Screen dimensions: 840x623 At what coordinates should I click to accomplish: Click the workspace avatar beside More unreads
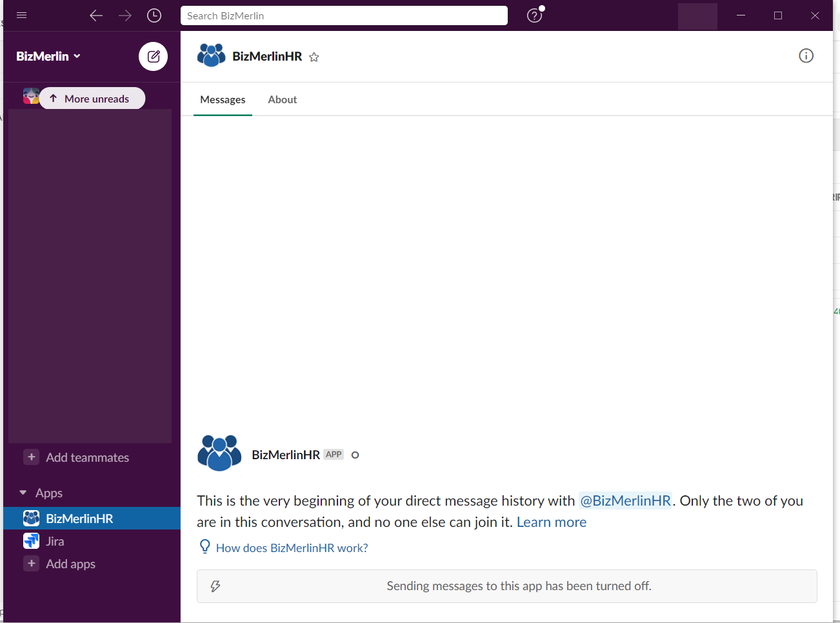pyautogui.click(x=31, y=96)
